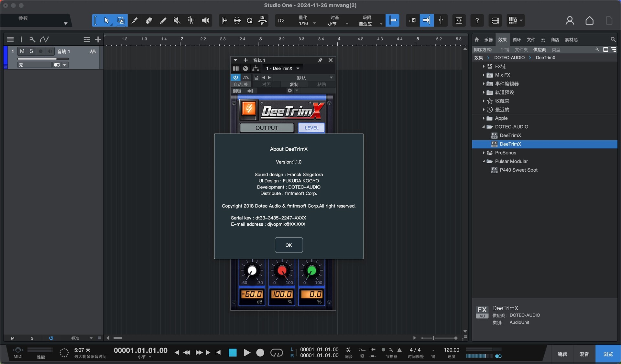This screenshot has height=364, width=621.
Task: Switch to the 乐器 browser tab
Action: pyautogui.click(x=488, y=40)
